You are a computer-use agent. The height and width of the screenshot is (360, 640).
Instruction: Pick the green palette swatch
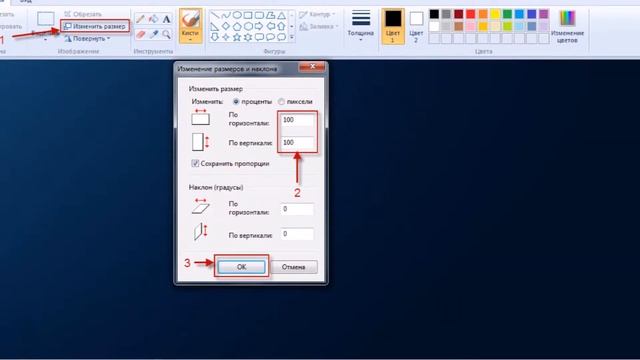click(x=507, y=14)
